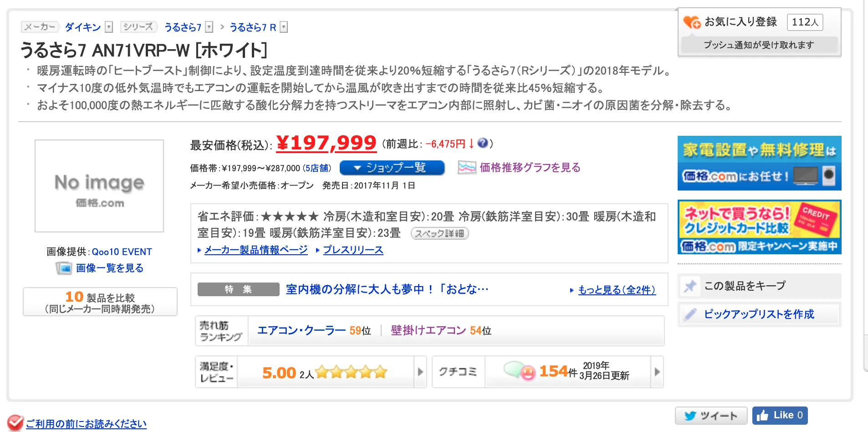Click the pushpin keep-product icon
This screenshot has height=432, width=868.
click(690, 286)
